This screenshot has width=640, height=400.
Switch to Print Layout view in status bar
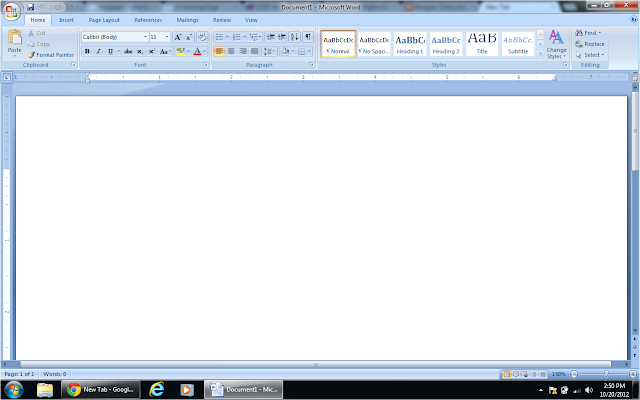pos(507,374)
